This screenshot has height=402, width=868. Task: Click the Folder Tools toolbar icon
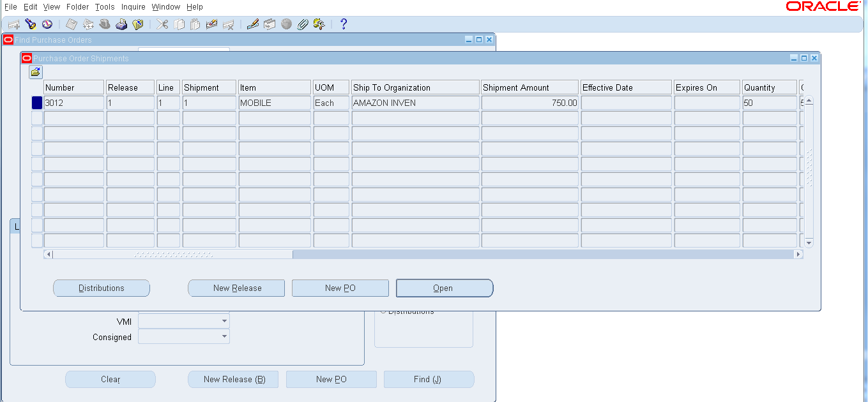[319, 24]
